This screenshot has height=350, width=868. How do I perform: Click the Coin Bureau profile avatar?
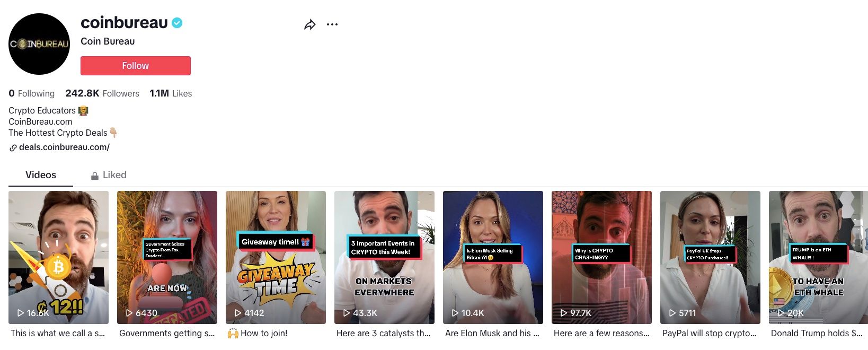39,44
